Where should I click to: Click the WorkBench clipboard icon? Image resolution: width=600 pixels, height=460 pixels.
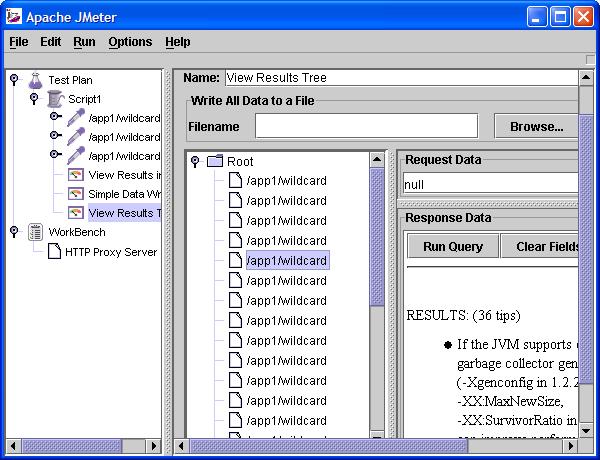pos(35,232)
